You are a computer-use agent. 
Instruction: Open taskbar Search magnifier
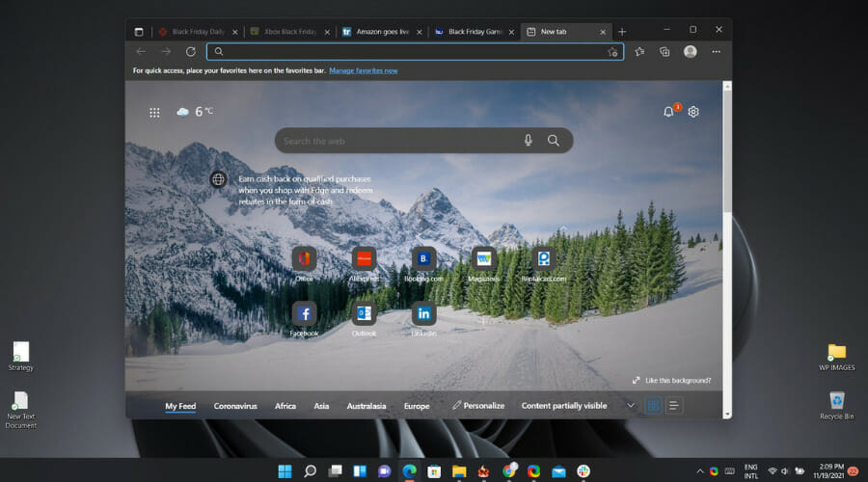point(310,471)
